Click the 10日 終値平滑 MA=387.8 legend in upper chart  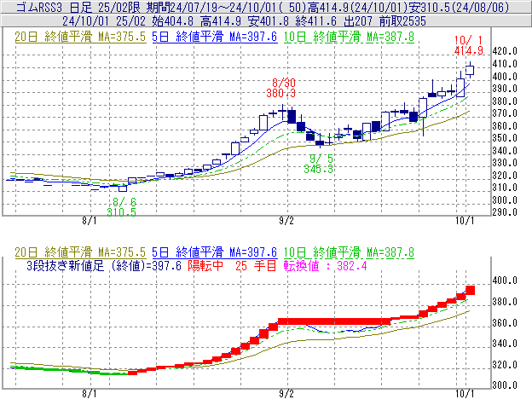(x=349, y=37)
